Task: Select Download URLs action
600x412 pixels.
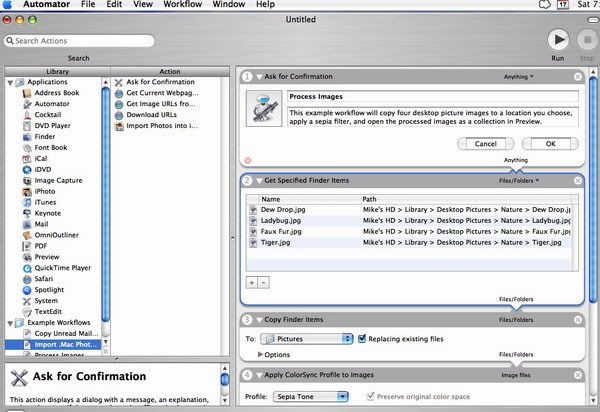Action: pos(151,115)
